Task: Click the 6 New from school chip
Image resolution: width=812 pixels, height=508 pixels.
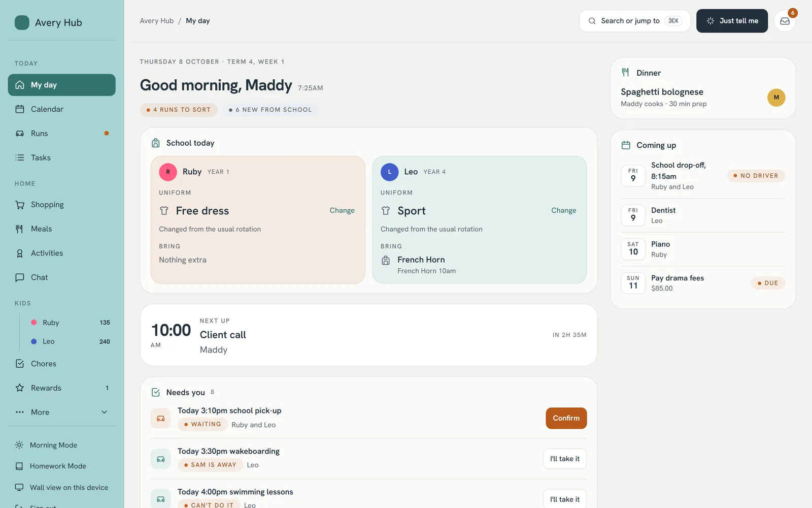Action: pos(270,110)
